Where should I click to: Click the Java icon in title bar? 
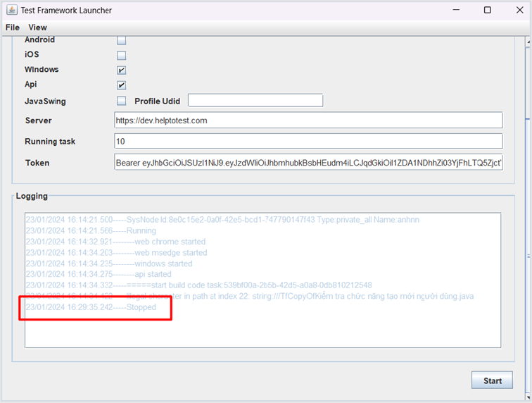[x=12, y=11]
